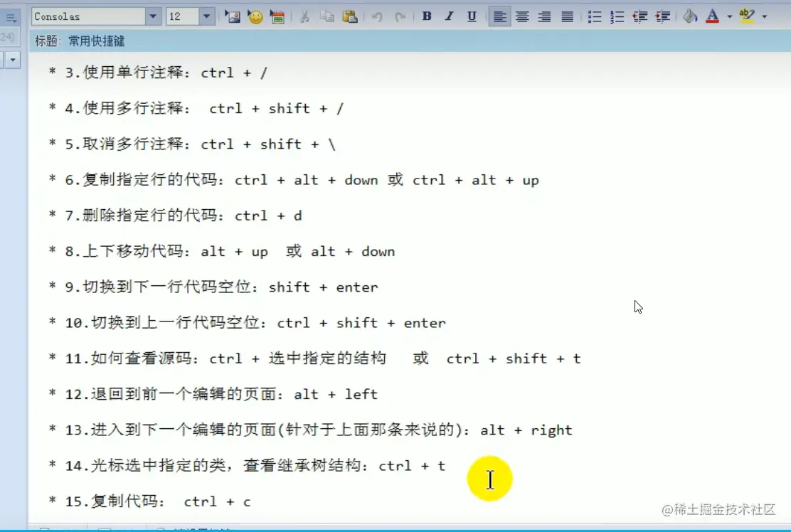The width and height of the screenshot is (791, 532).
Task: Click the insert date calendar icon
Action: (277, 16)
